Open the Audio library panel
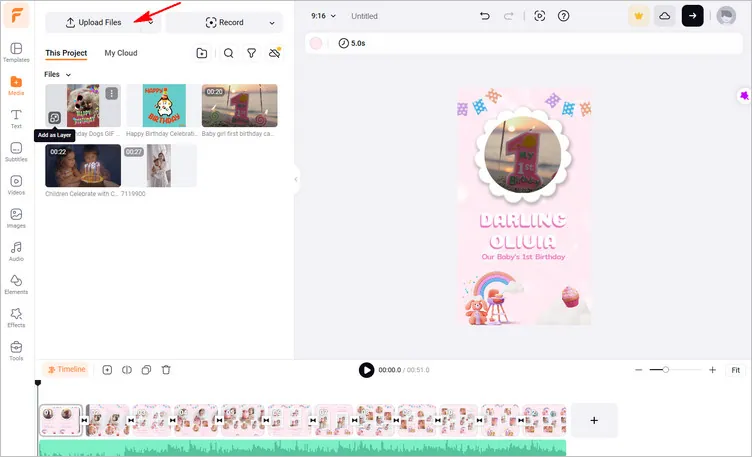752x457 pixels. pyautogui.click(x=16, y=251)
